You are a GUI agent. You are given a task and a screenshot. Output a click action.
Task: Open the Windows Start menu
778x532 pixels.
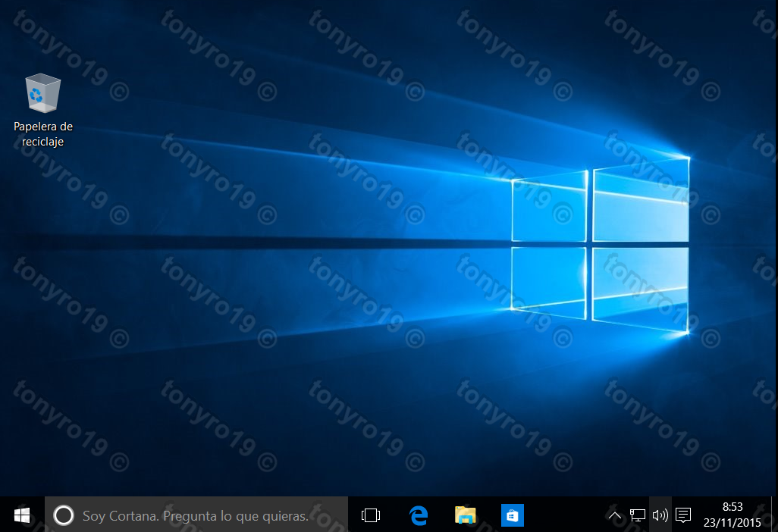22,515
